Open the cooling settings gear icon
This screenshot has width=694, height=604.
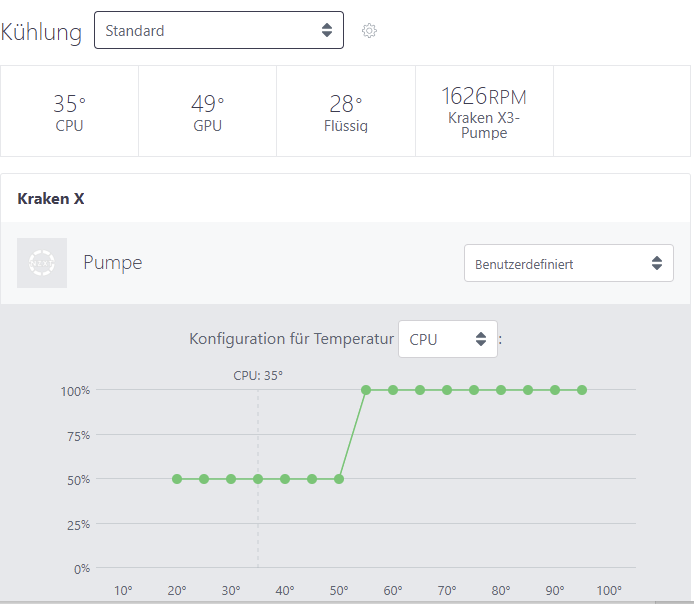[369, 31]
